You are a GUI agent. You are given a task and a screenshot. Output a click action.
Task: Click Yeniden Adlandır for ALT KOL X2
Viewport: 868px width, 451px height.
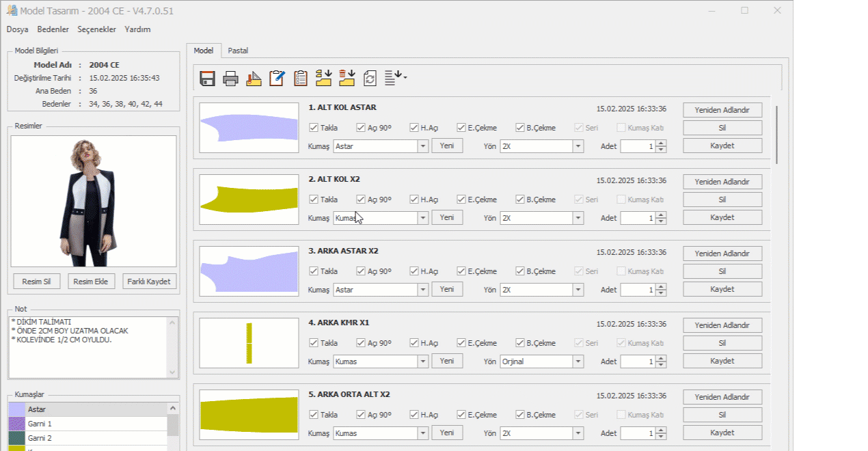(722, 182)
